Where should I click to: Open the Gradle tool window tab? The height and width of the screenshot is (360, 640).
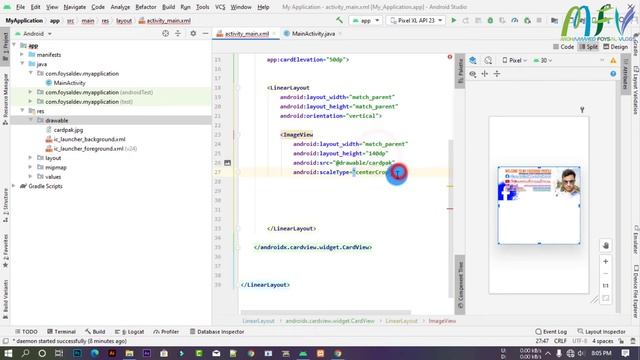pos(636,45)
